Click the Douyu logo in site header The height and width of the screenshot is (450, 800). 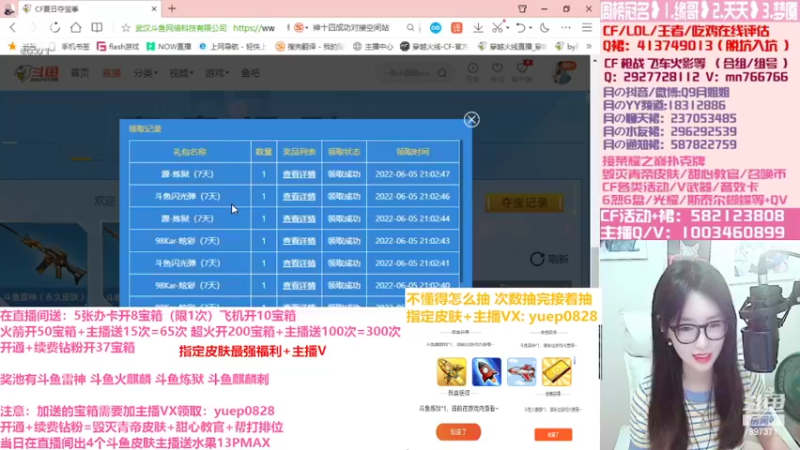pyautogui.click(x=37, y=73)
